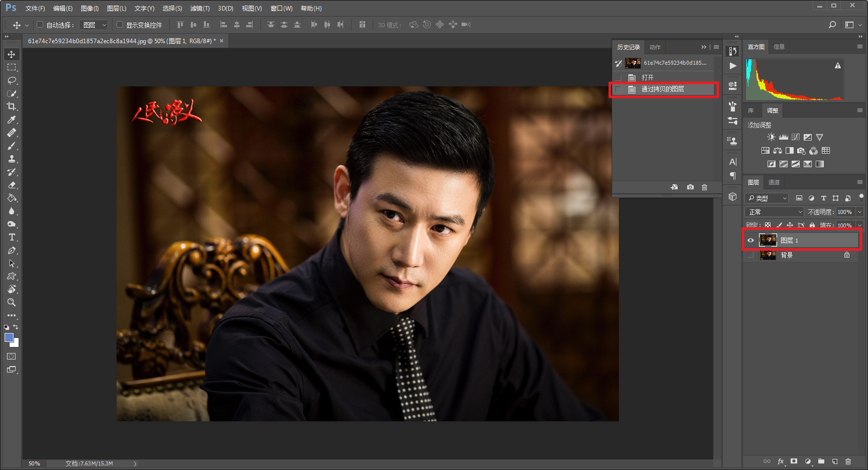868x470 pixels.
Task: Select the Healing Brush tool
Action: coord(12,133)
